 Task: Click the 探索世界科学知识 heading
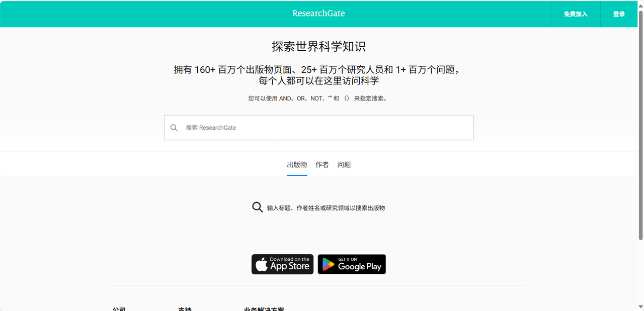tap(318, 47)
